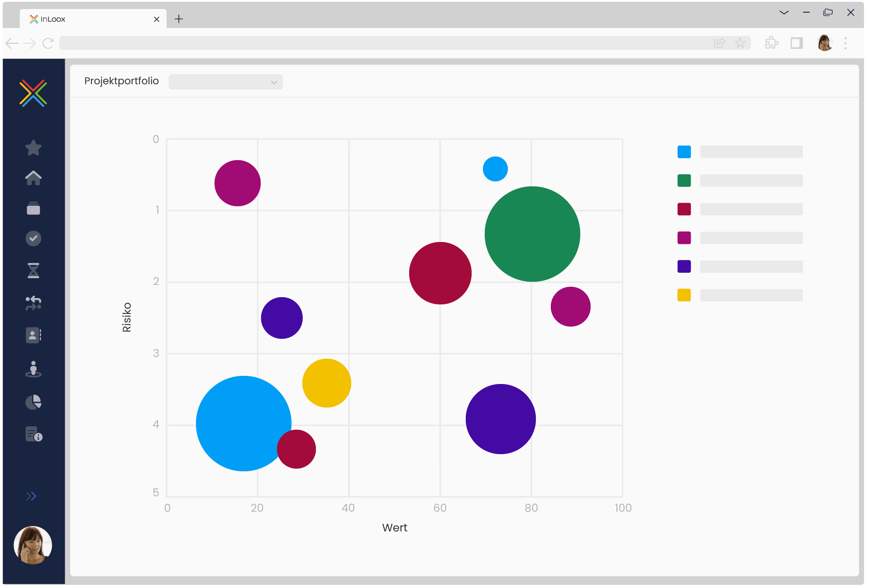Open Resources via the person figure icon
Viewport: 869px width, 588px height.
tap(33, 369)
